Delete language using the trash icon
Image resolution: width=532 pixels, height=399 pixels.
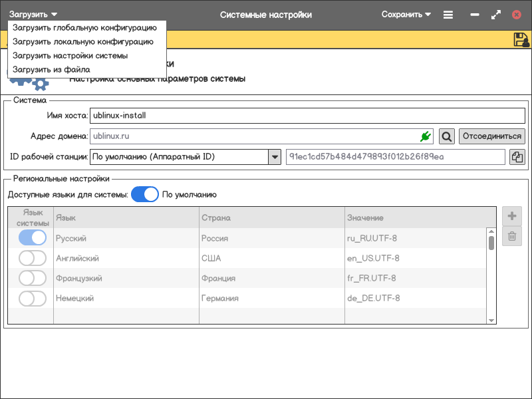512,236
